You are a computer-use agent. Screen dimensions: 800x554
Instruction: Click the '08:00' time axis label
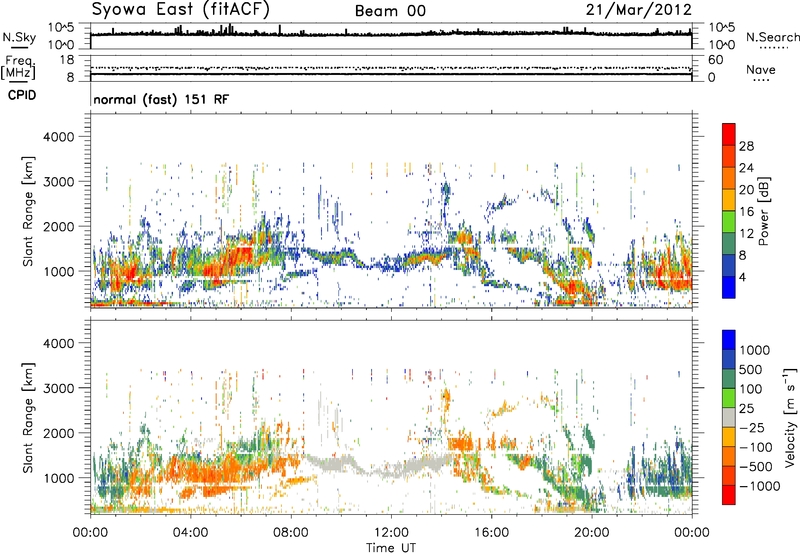point(291,532)
